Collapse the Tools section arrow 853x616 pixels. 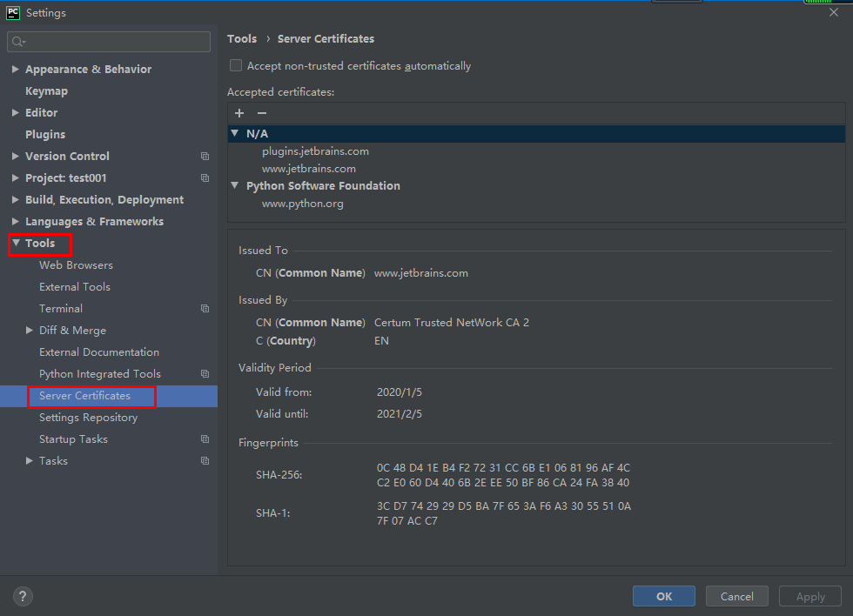(16, 243)
